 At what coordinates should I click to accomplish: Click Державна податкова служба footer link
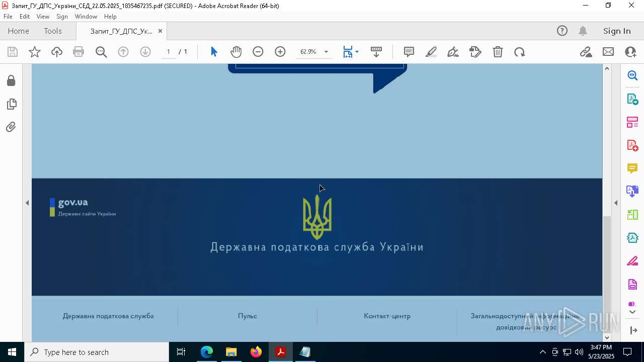pos(108,316)
